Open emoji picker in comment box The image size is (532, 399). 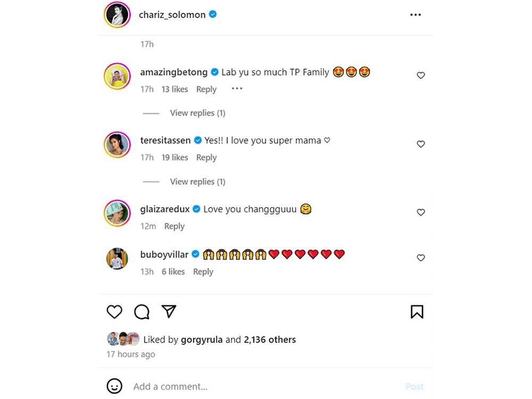click(x=114, y=386)
